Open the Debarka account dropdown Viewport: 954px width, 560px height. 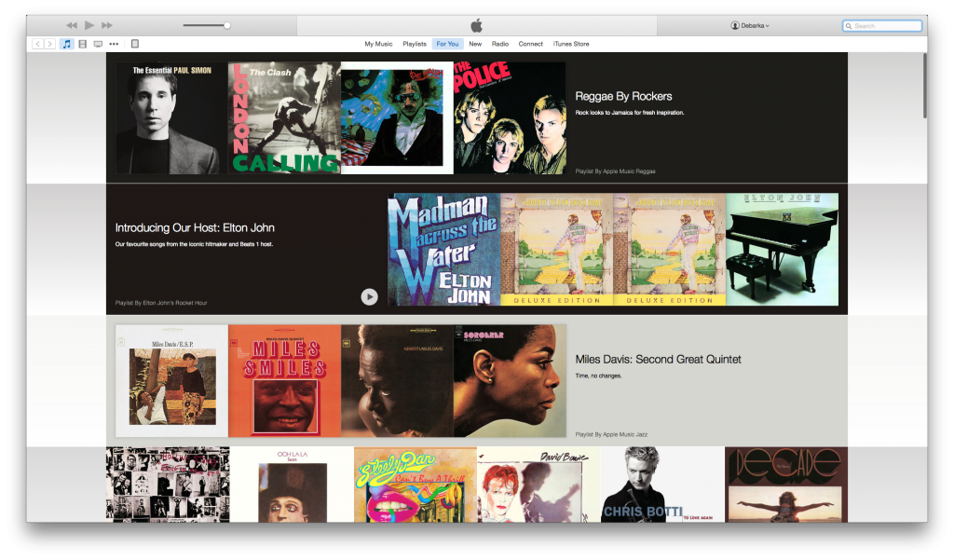pyautogui.click(x=750, y=25)
